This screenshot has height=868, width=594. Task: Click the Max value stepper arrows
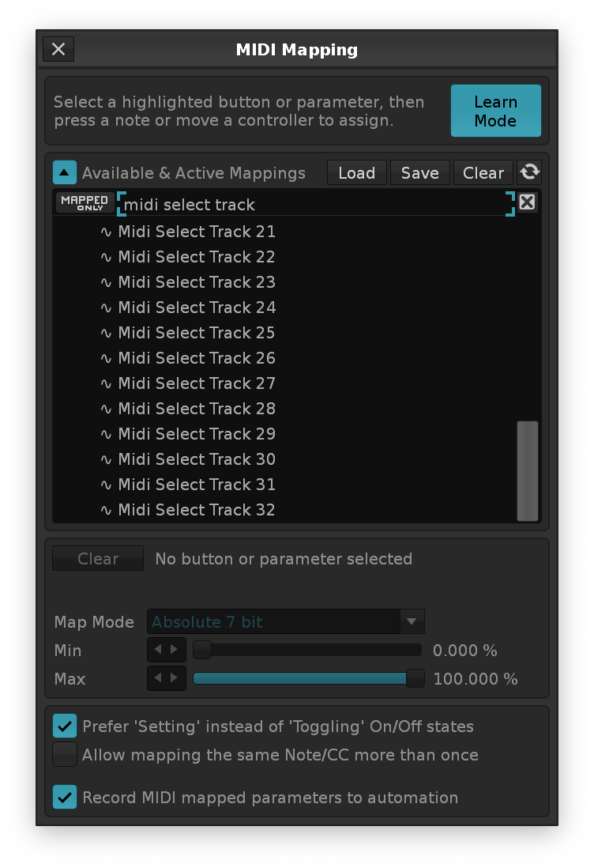(x=167, y=679)
